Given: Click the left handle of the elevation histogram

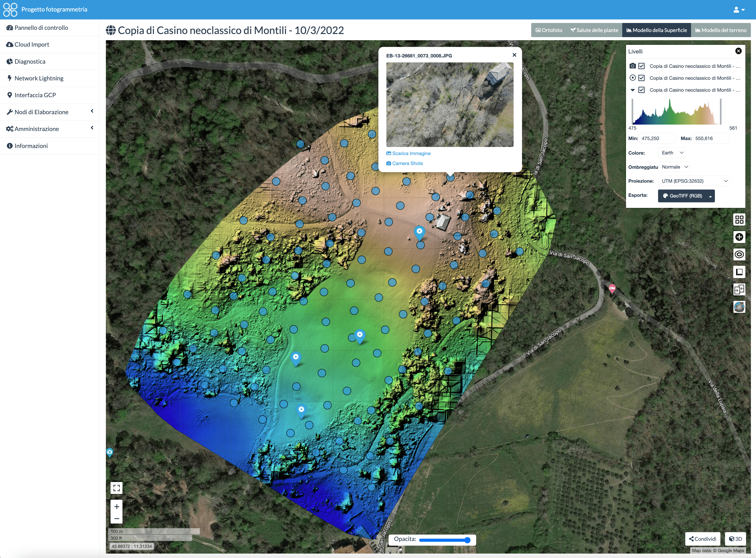Looking at the screenshot, I should click(632, 112).
